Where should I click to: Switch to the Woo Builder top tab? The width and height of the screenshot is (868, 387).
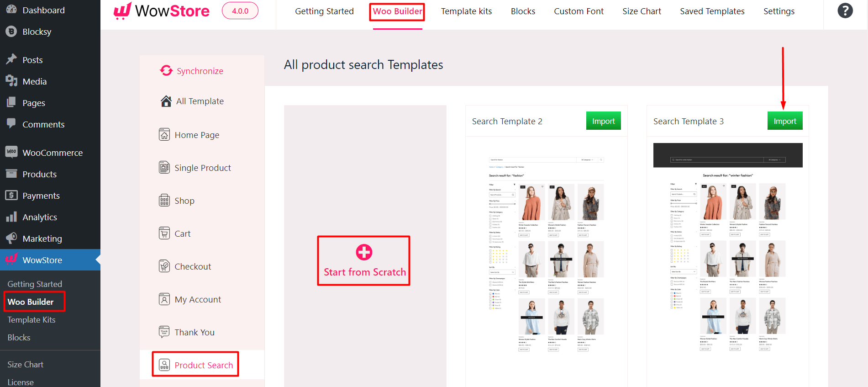click(397, 11)
